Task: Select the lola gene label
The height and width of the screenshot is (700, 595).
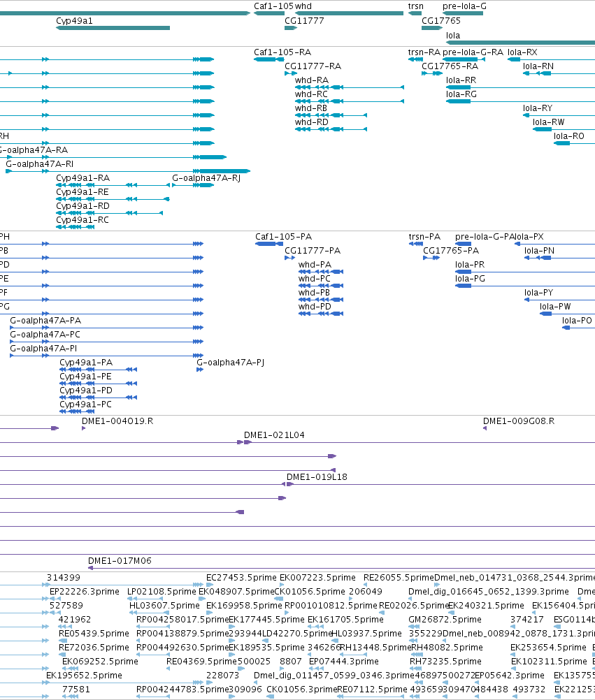Action: (x=453, y=35)
